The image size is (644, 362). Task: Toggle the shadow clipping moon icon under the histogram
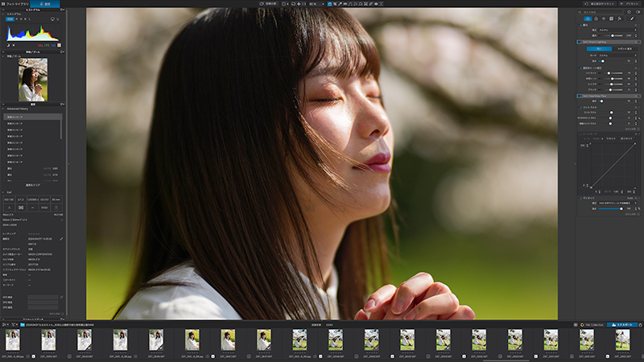[8, 45]
